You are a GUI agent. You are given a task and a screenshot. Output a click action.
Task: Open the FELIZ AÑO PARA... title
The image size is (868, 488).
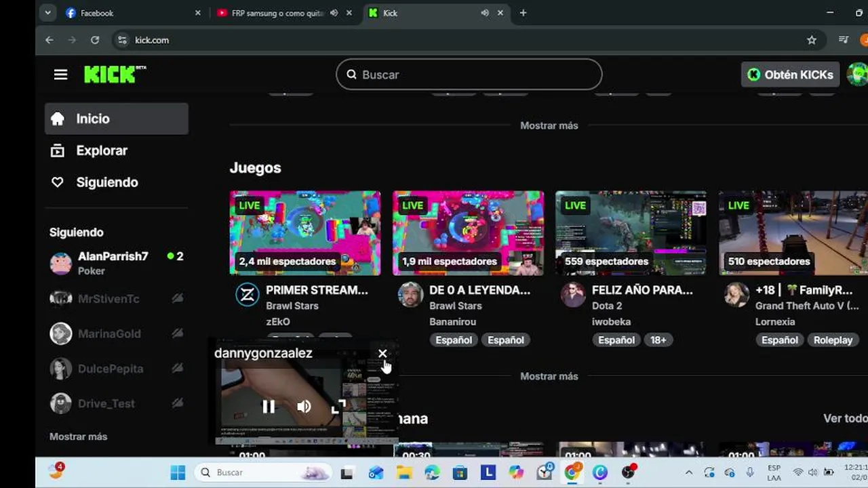pos(642,290)
